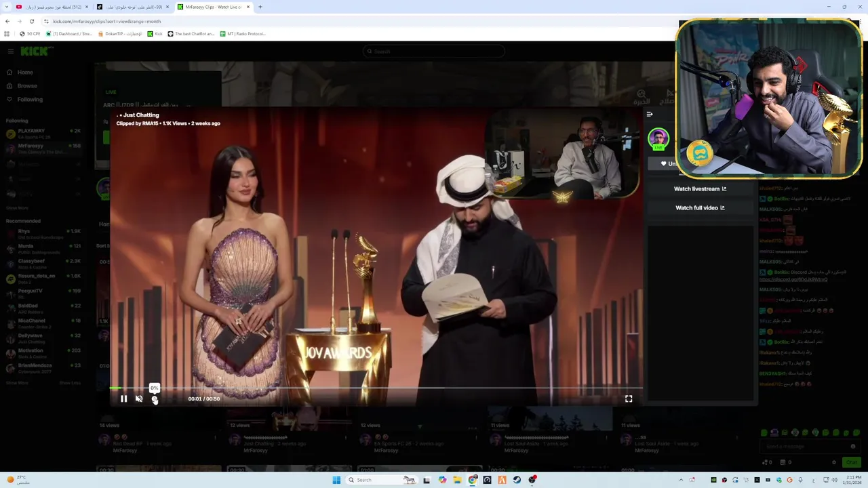The height and width of the screenshot is (488, 868).
Task: Open the DokanTIP bookmark
Action: (x=121, y=34)
